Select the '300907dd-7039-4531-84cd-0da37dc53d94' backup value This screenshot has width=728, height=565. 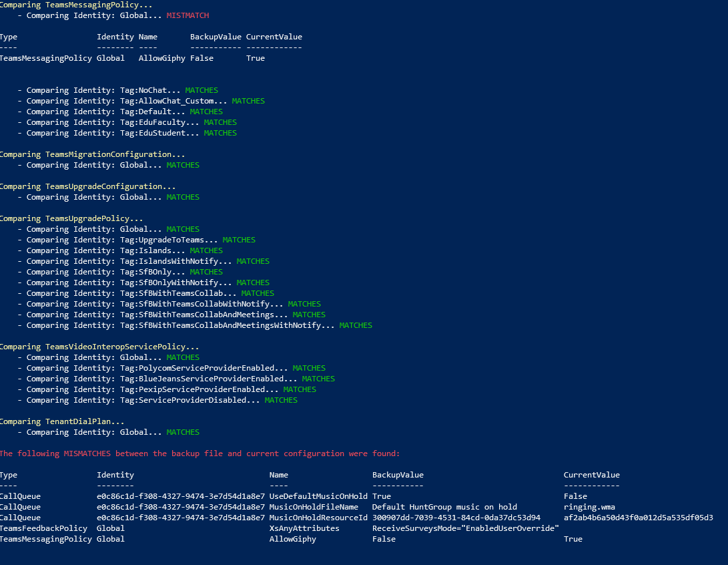456,518
